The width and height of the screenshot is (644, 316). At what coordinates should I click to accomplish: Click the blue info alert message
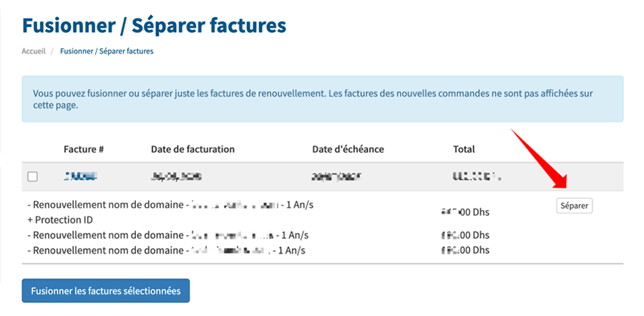click(322, 99)
